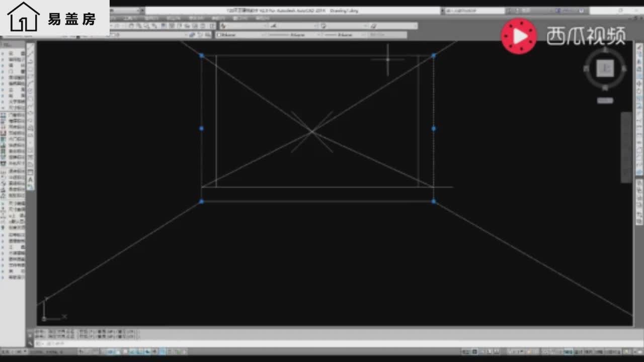
Task: Open the WCS dropdown beneath the ViewCube
Action: point(605,101)
